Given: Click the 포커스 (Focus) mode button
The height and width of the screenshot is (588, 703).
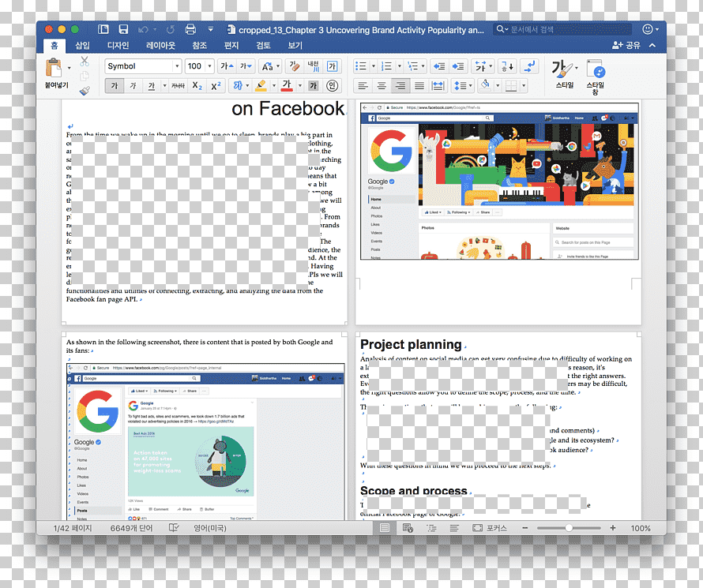Looking at the screenshot, I should tap(490, 528).
